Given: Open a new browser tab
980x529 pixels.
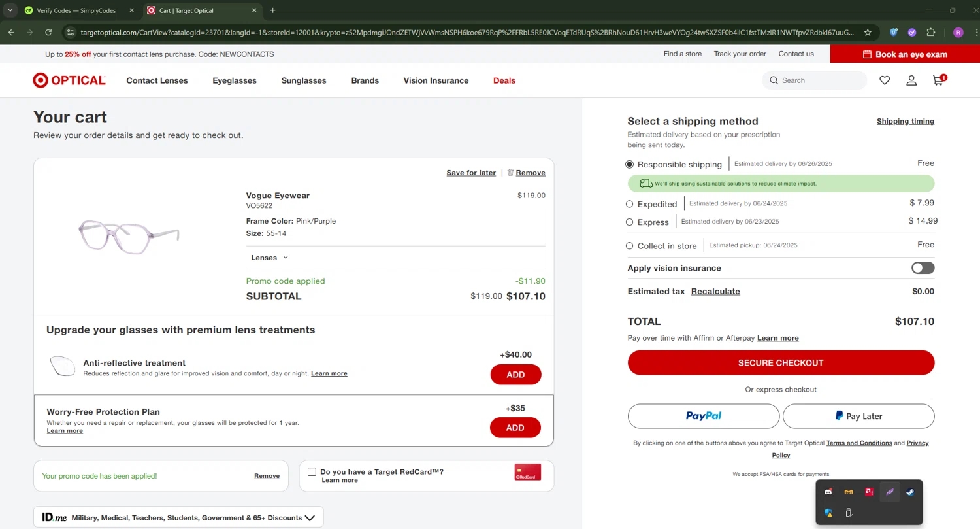Looking at the screenshot, I should click(272, 10).
